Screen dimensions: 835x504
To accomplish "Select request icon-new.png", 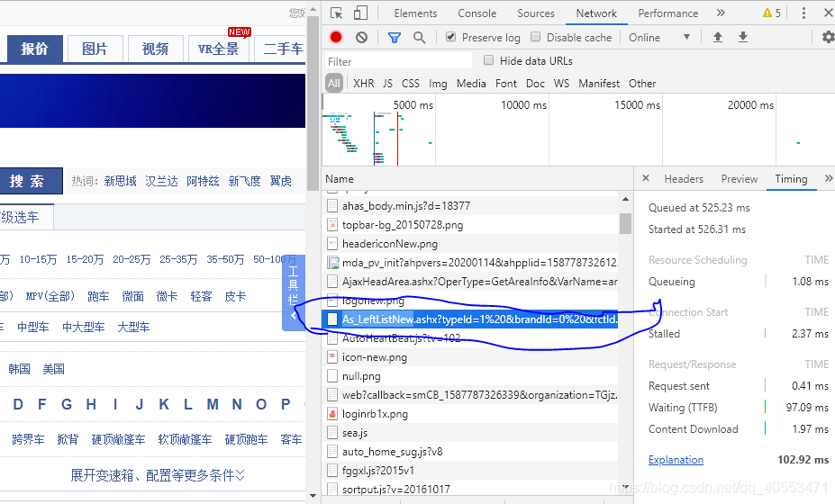I will point(470,357).
